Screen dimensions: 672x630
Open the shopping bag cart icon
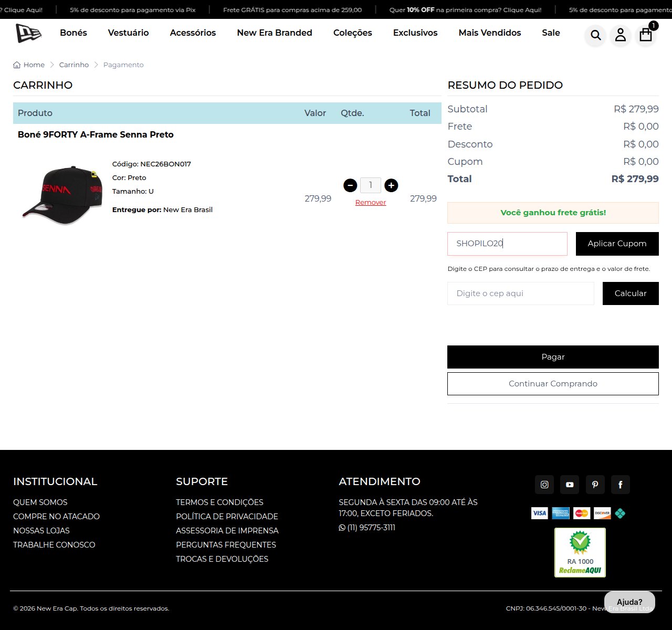[646, 35]
